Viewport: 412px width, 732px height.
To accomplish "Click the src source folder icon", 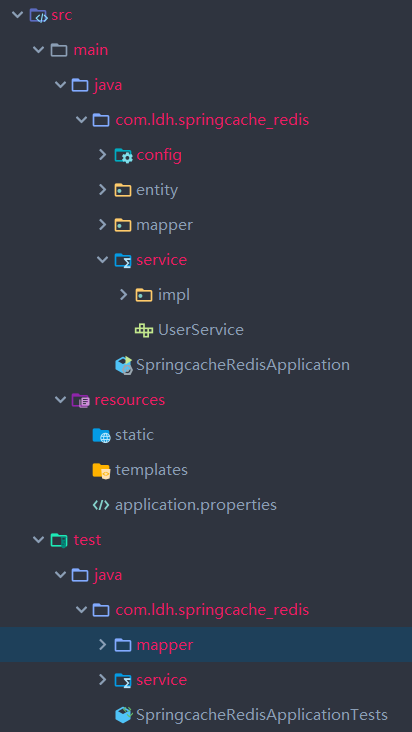I will click(38, 15).
